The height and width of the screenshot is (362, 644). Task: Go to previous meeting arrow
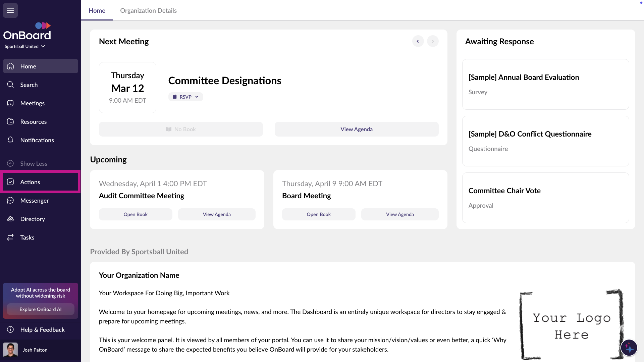click(x=418, y=41)
